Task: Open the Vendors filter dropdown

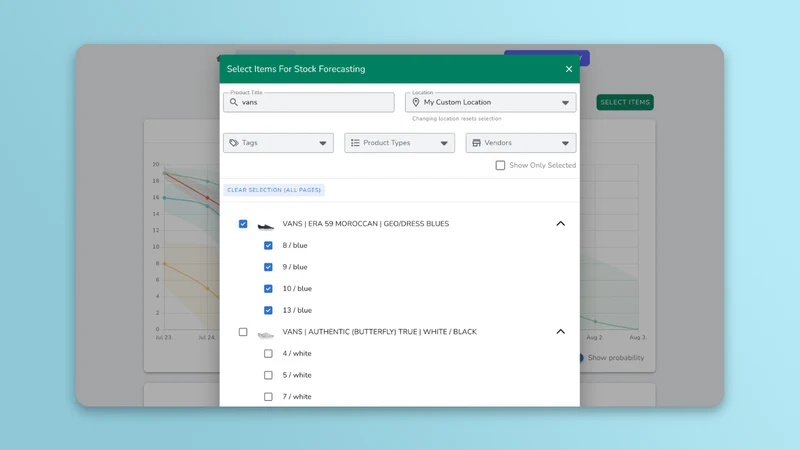Action: (x=521, y=143)
